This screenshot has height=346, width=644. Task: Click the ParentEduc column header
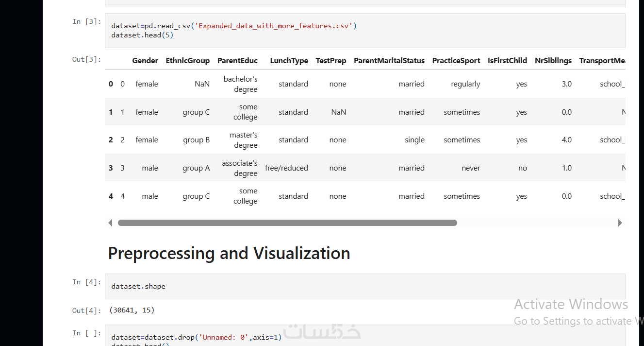click(237, 61)
